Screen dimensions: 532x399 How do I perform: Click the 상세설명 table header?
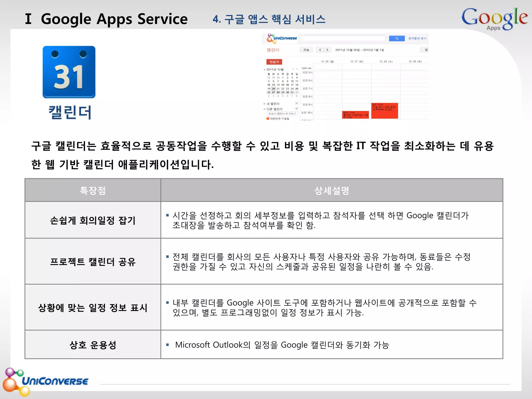[332, 190]
